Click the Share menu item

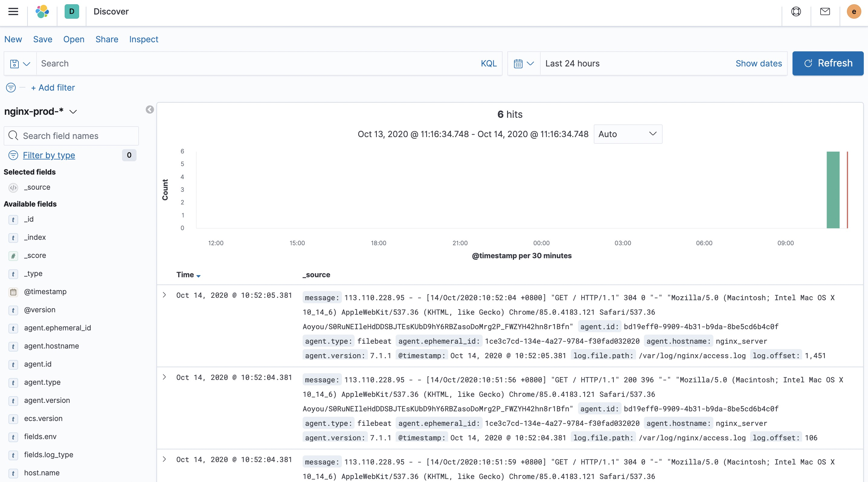click(107, 39)
